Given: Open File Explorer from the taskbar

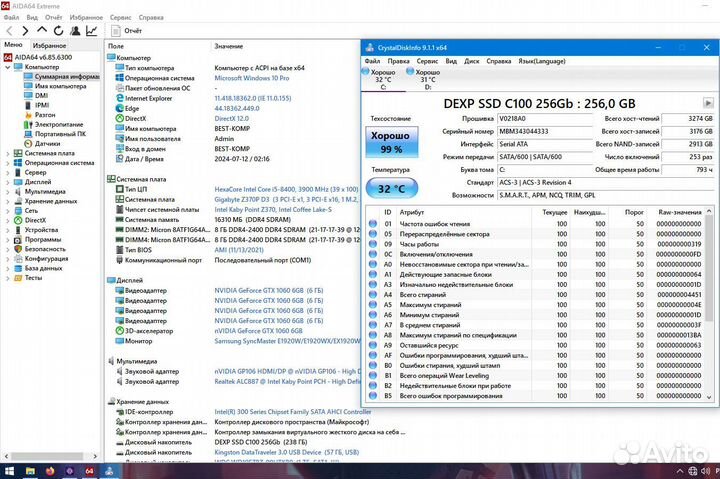Looking at the screenshot, I should pyautogui.click(x=30, y=471).
